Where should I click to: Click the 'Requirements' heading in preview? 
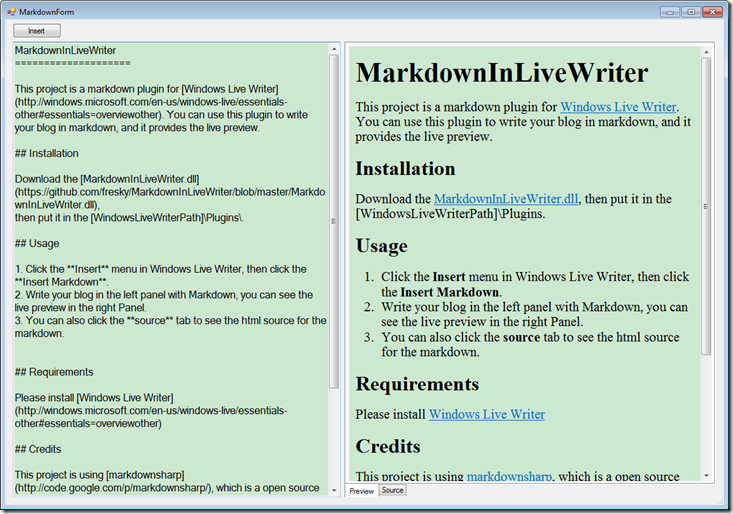pos(417,384)
